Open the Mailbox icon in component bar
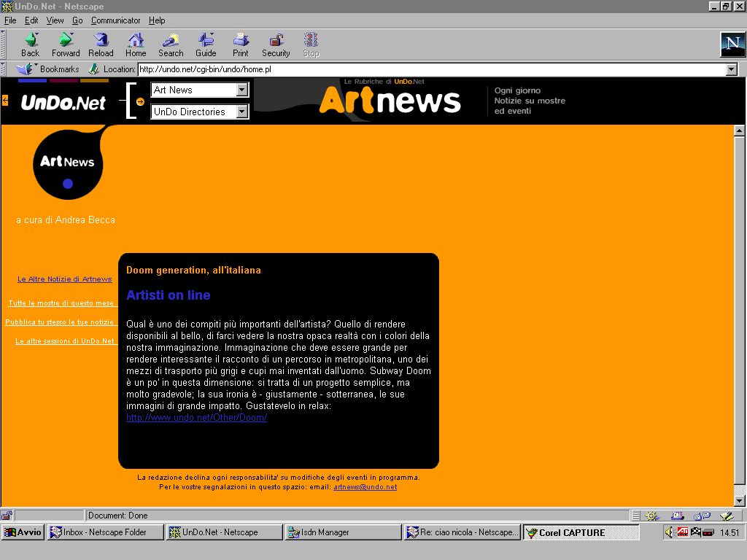Screen dimensions: 747x560 tap(677, 516)
